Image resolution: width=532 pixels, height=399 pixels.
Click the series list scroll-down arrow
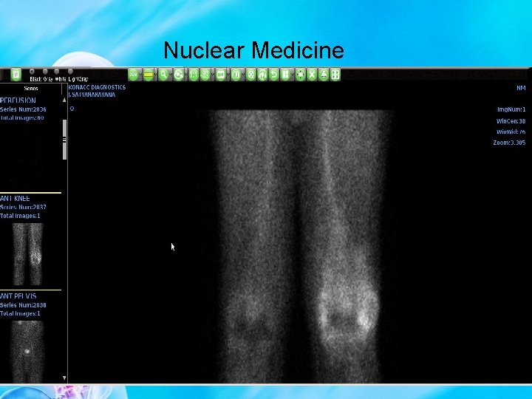[64, 378]
